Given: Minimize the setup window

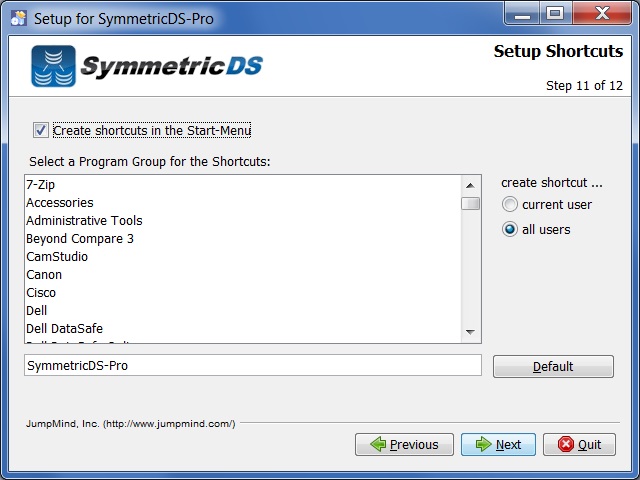Looking at the screenshot, I should pyautogui.click(x=523, y=13).
